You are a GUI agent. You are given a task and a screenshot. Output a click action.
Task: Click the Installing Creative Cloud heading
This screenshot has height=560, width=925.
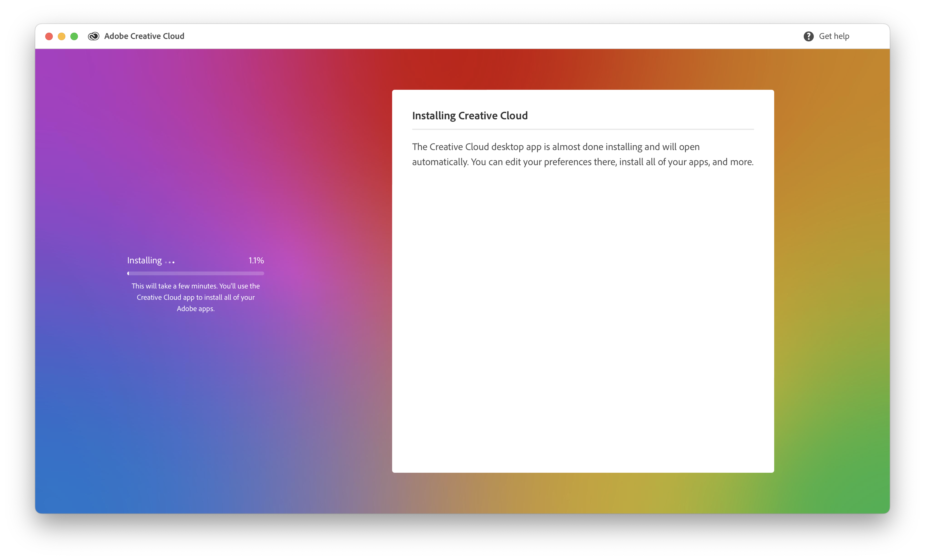(x=470, y=116)
